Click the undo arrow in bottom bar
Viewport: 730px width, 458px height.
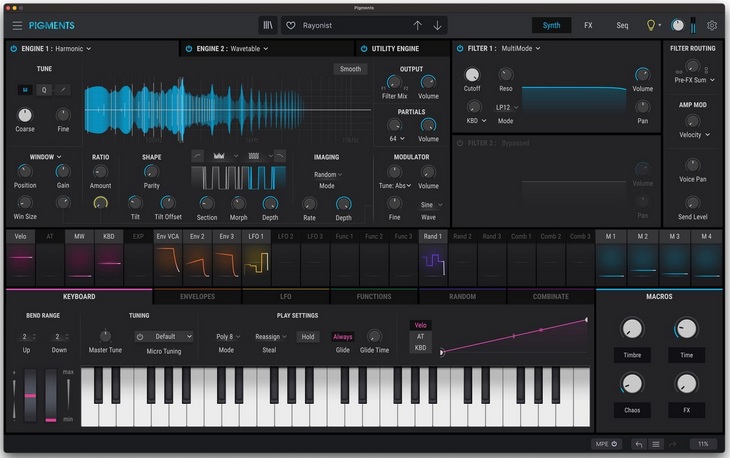639,444
